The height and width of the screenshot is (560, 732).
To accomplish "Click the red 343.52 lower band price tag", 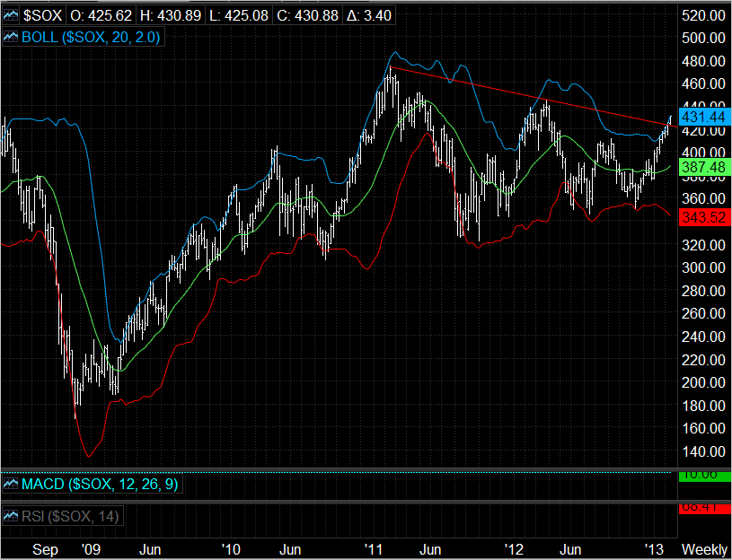I will pyautogui.click(x=702, y=218).
